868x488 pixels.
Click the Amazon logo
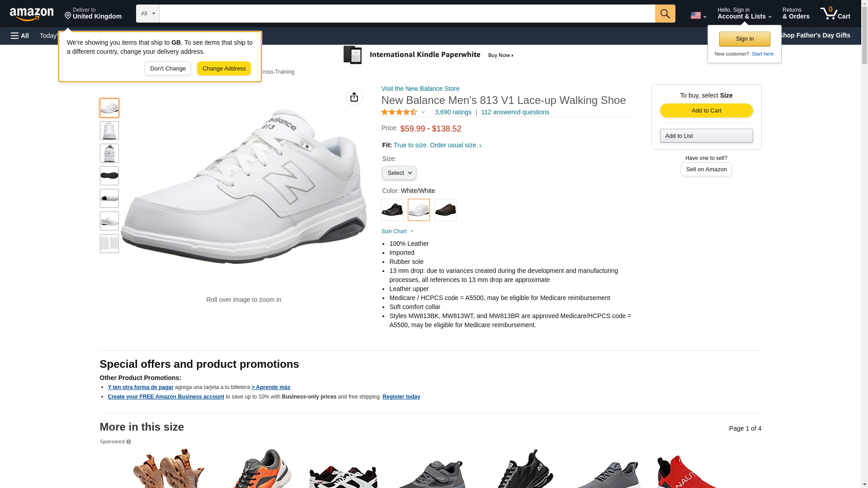[x=32, y=14]
